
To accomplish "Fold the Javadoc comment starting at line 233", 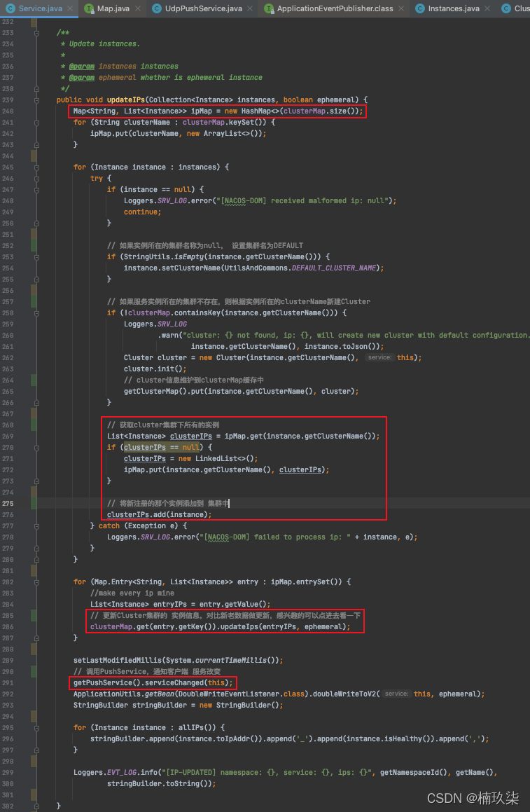I will coord(36,33).
